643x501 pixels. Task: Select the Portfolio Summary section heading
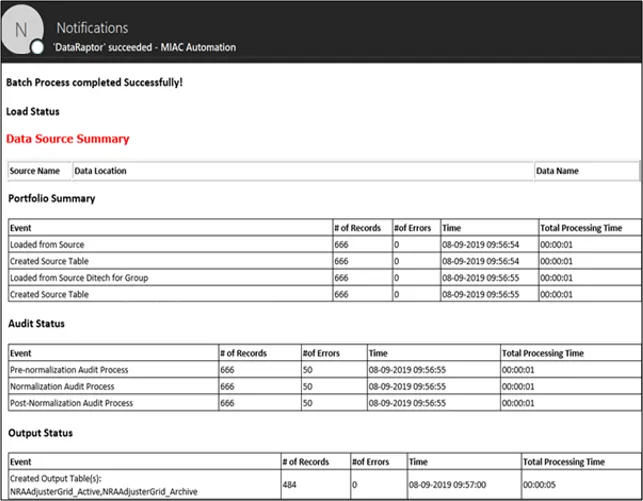50,198
